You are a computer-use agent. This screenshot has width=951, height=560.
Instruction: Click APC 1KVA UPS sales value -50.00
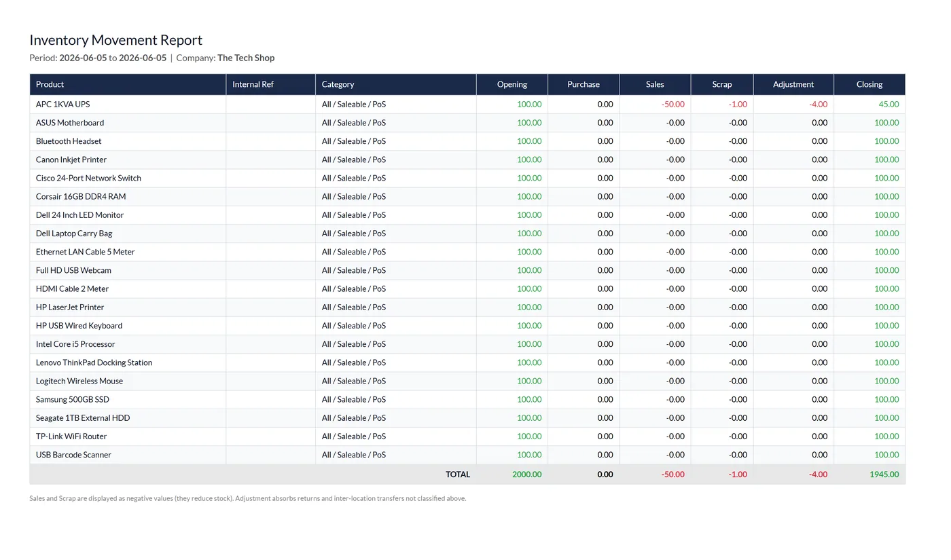tap(672, 105)
